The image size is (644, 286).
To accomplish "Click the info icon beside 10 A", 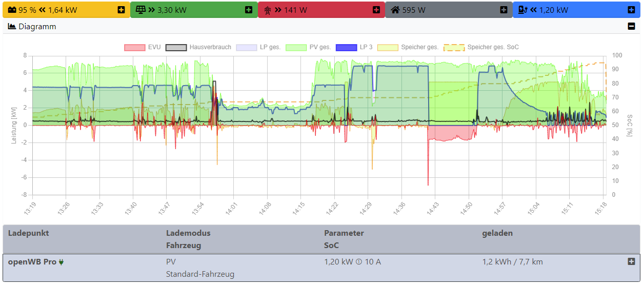I will click(x=359, y=262).
